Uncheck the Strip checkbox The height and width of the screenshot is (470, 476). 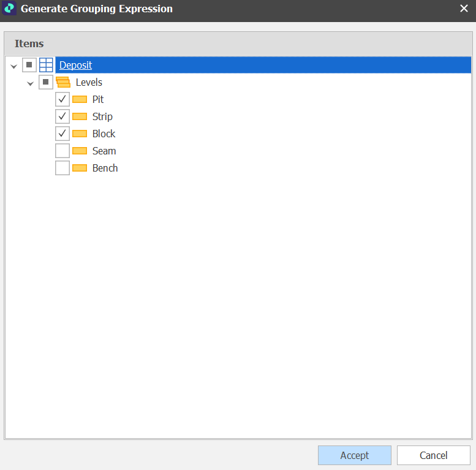[x=62, y=116]
